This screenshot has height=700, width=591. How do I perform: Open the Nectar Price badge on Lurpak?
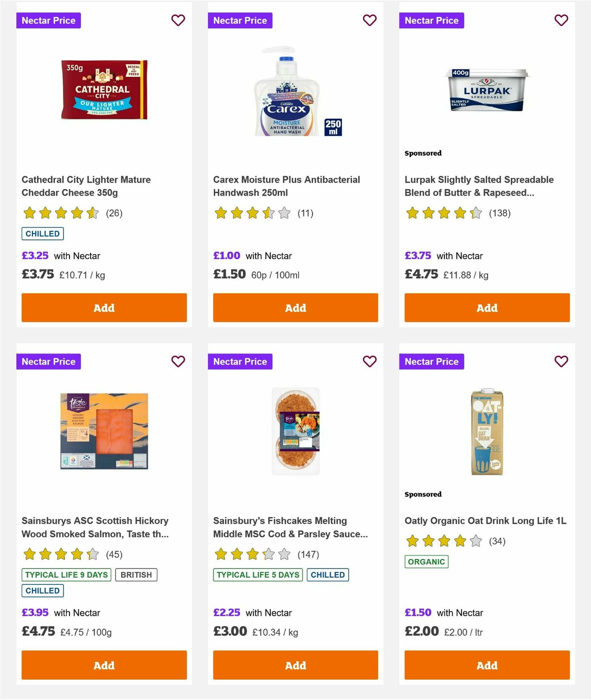point(431,20)
